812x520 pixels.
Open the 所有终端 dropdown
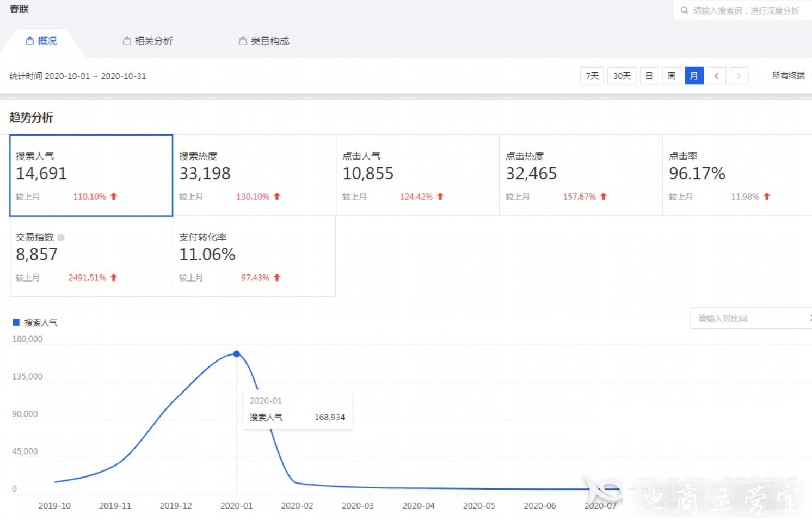791,76
